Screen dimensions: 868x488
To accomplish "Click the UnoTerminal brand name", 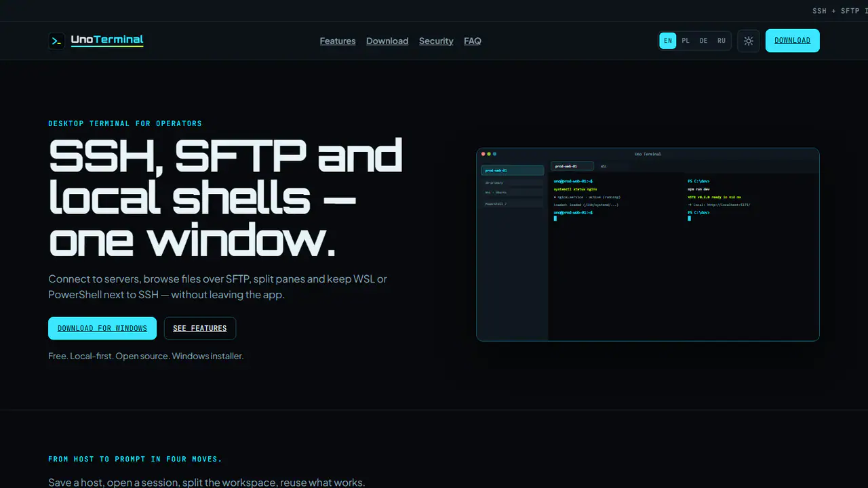I will pyautogui.click(x=107, y=40).
